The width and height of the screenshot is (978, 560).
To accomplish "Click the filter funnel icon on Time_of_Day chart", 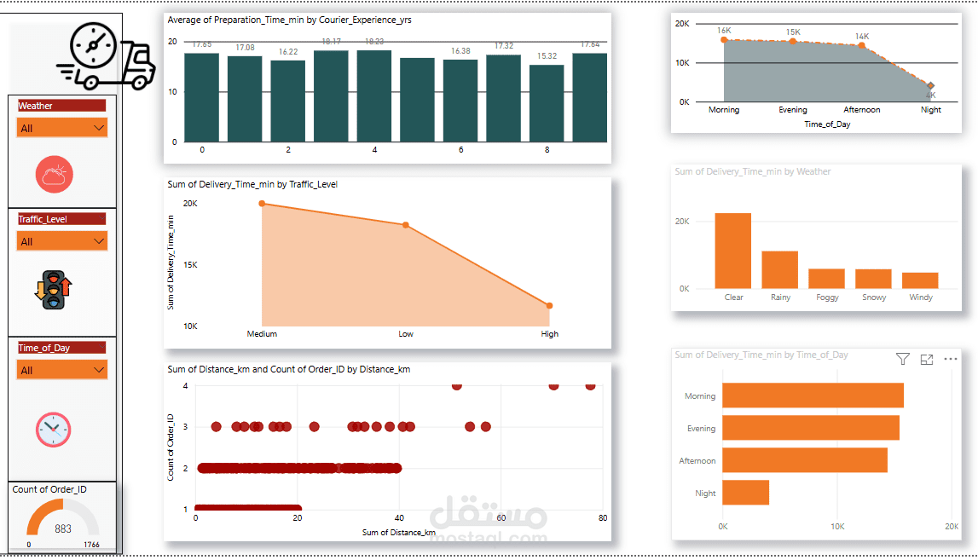I will 902,359.
